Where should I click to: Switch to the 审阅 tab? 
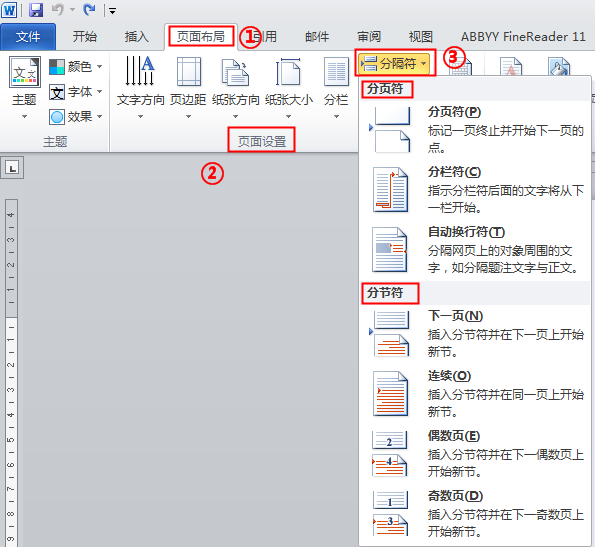pyautogui.click(x=369, y=37)
